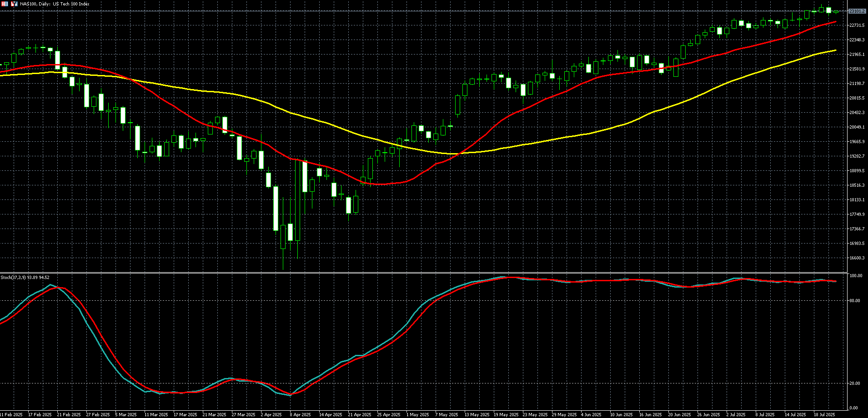This screenshot has width=868, height=418.
Task: Toggle the One Click Trading panel icon
Action: tap(14, 4)
